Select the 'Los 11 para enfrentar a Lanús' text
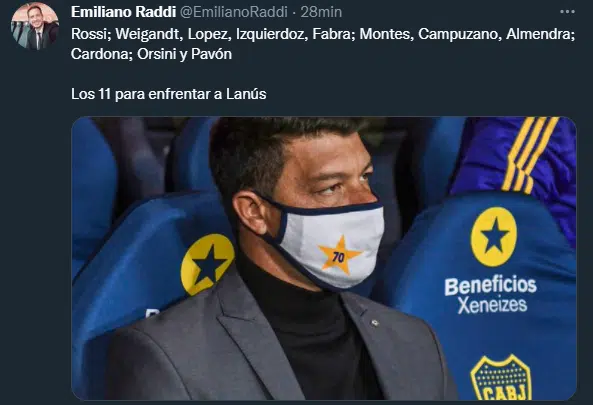593x405 pixels. pyautogui.click(x=169, y=94)
